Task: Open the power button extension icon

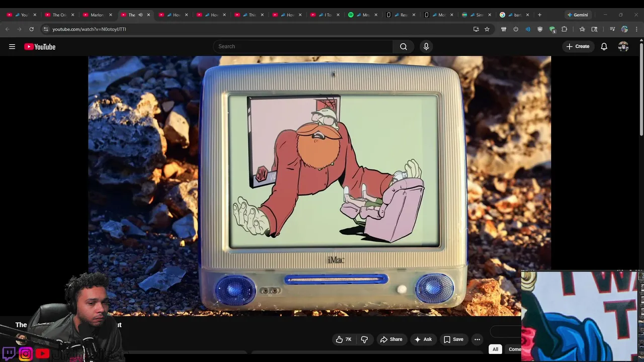Action: click(x=516, y=29)
